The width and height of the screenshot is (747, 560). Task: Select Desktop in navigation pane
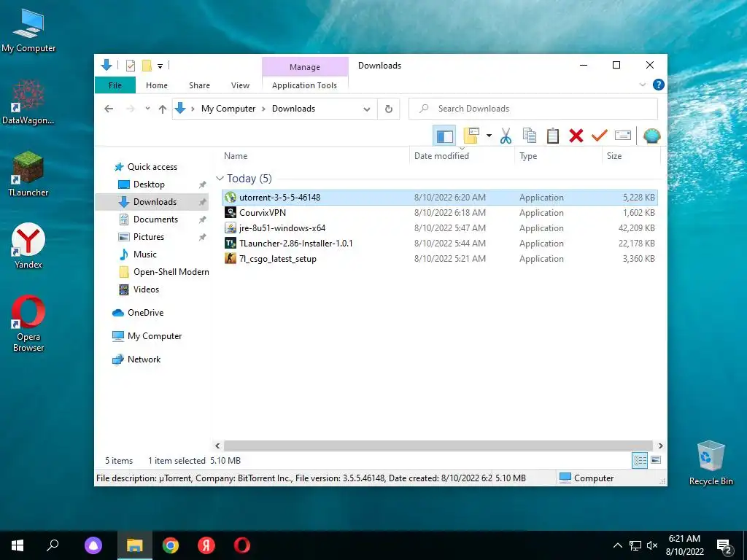tap(149, 184)
